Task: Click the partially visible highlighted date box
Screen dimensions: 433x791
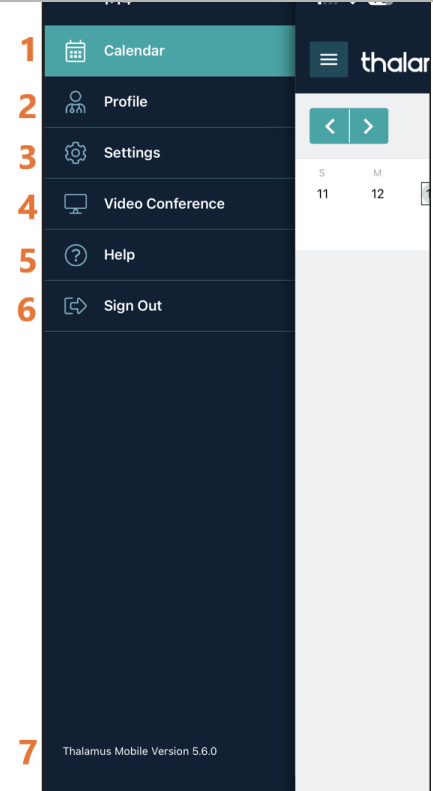Action: [425, 194]
